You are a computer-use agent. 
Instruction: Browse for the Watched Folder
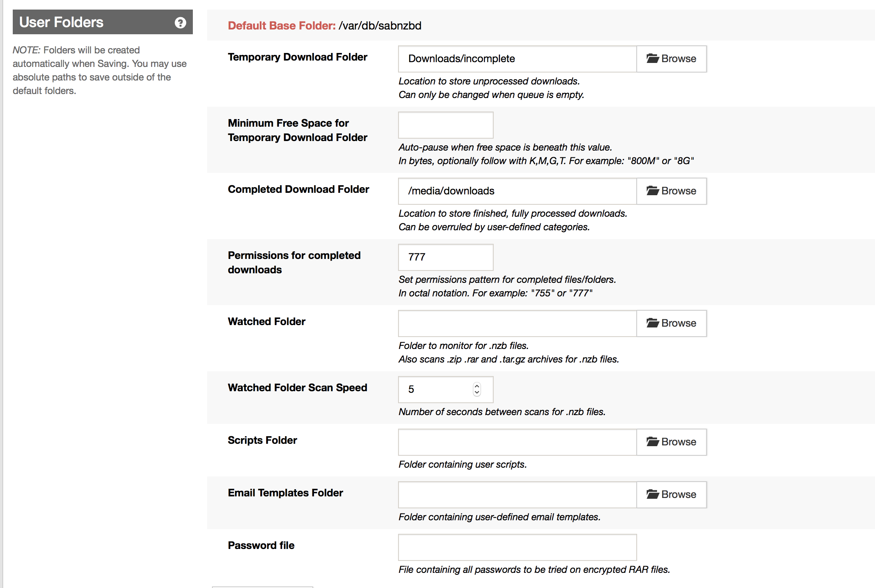click(671, 323)
